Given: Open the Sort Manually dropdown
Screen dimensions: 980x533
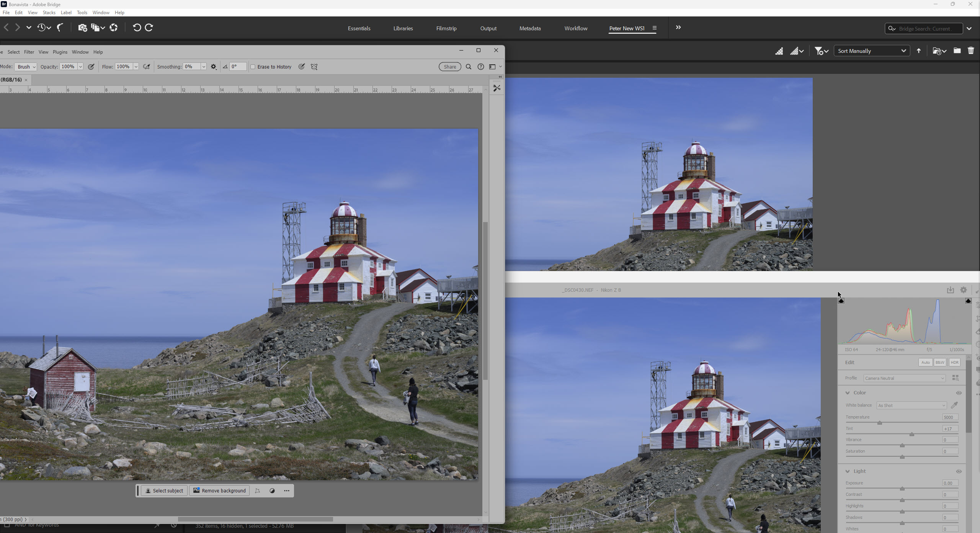Looking at the screenshot, I should pyautogui.click(x=871, y=51).
